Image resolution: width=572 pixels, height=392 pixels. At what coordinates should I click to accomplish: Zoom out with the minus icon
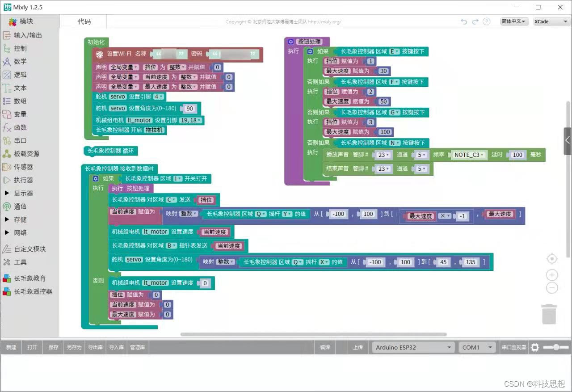click(552, 288)
